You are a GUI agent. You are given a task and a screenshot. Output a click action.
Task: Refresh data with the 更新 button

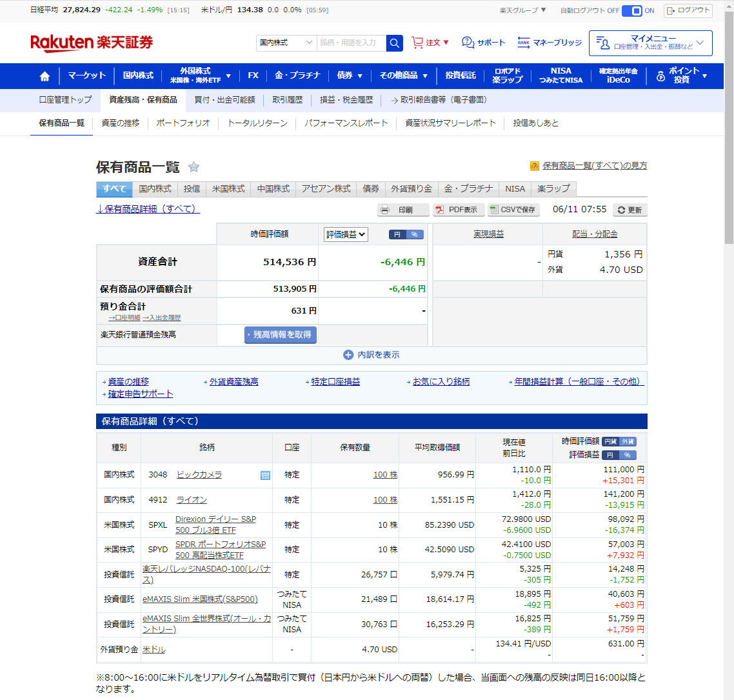(x=629, y=210)
